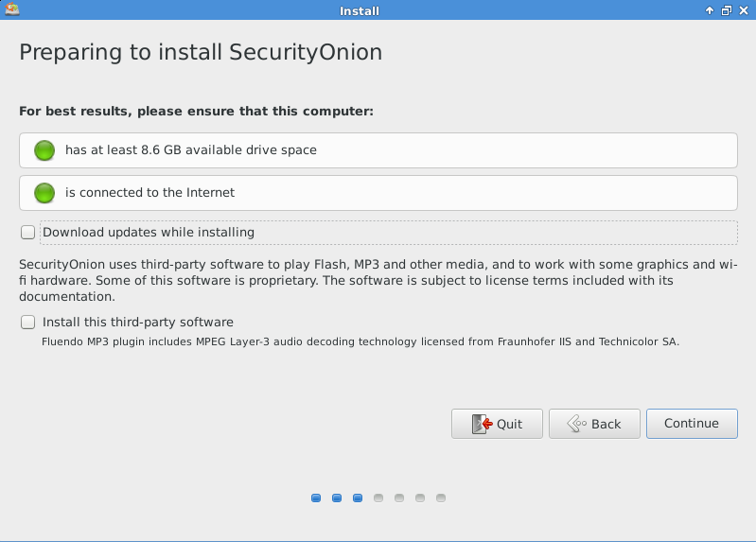
Task: Roll up the window with the title bar arrow
Action: coord(710,10)
